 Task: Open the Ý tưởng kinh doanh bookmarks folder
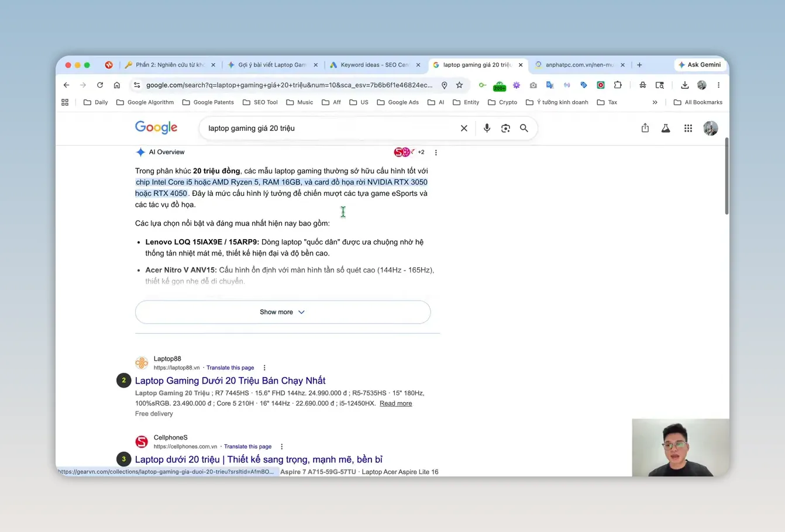click(x=557, y=102)
